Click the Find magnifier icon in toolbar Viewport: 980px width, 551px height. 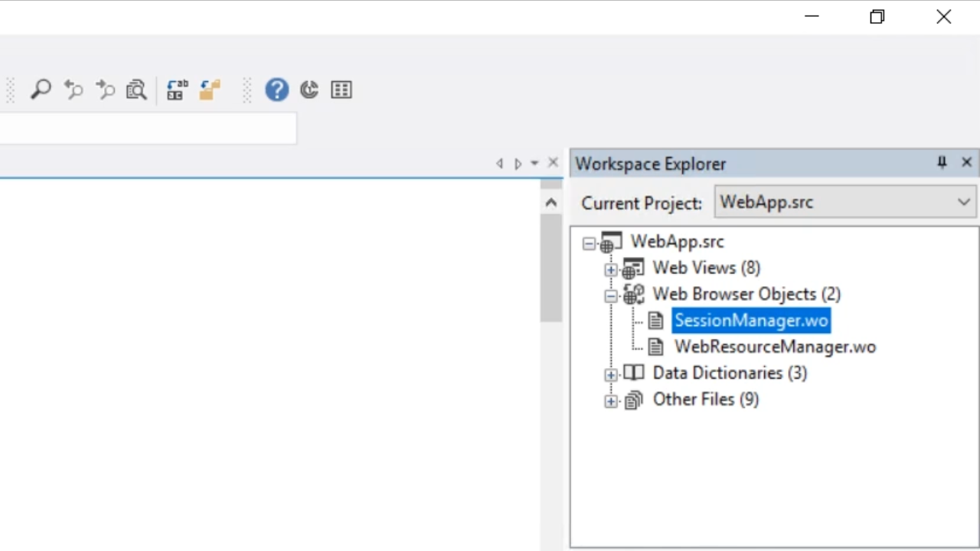click(x=41, y=90)
